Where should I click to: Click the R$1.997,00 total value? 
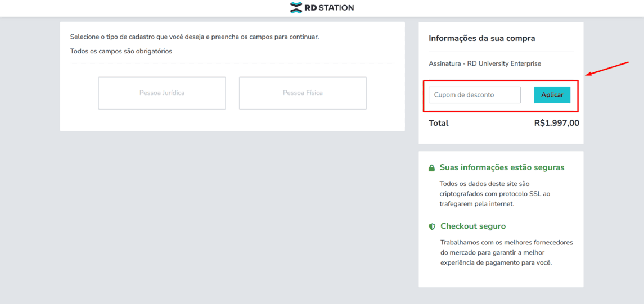[x=556, y=123]
